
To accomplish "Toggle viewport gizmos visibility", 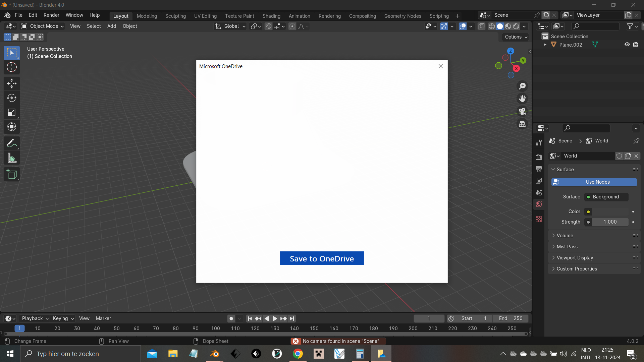I will click(x=444, y=26).
